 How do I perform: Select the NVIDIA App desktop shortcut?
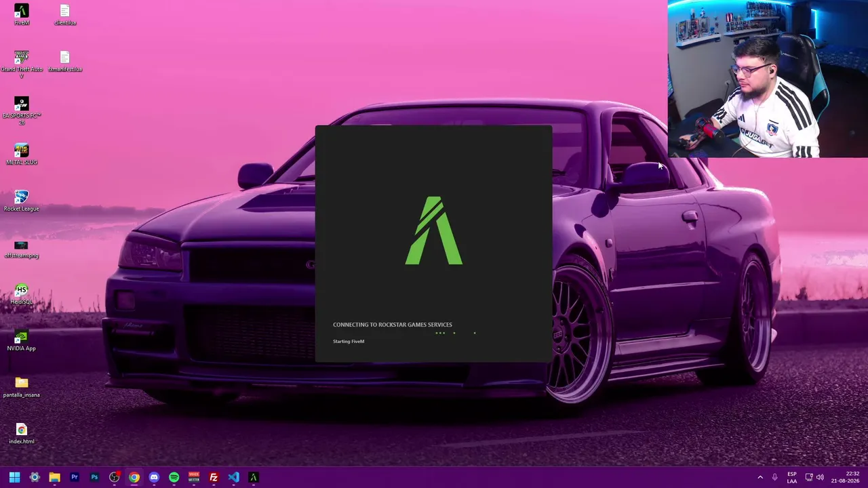(x=22, y=341)
